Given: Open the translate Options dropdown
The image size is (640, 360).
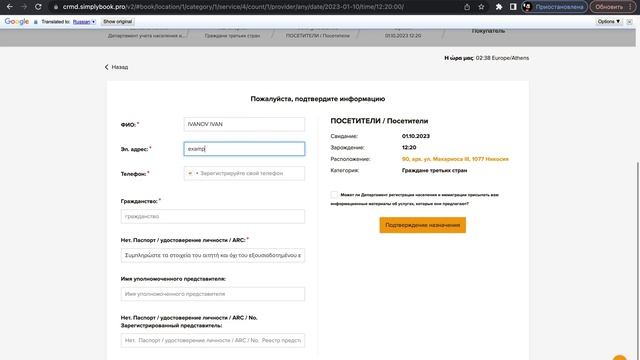Looking at the screenshot, I should [609, 22].
